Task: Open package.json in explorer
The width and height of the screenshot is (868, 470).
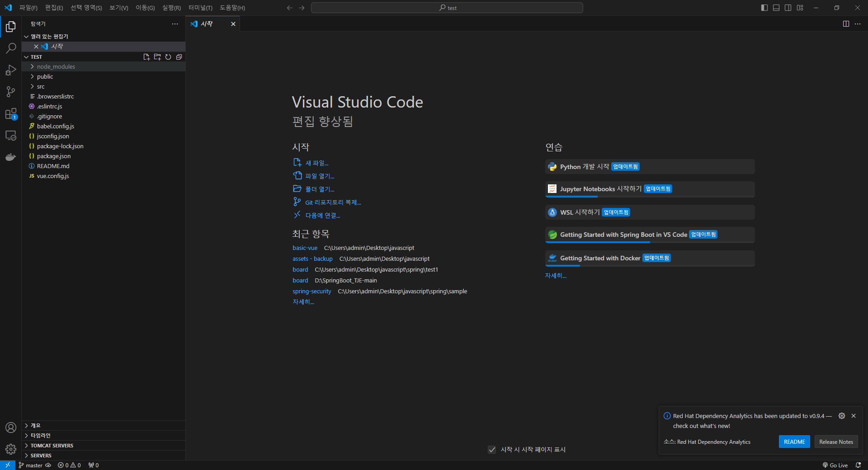Action: [x=104, y=156]
